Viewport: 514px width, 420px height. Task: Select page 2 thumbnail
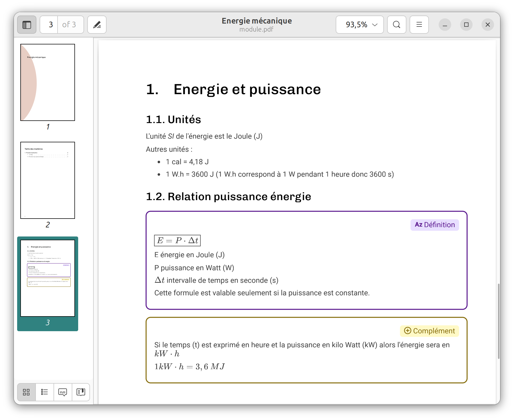(x=48, y=180)
